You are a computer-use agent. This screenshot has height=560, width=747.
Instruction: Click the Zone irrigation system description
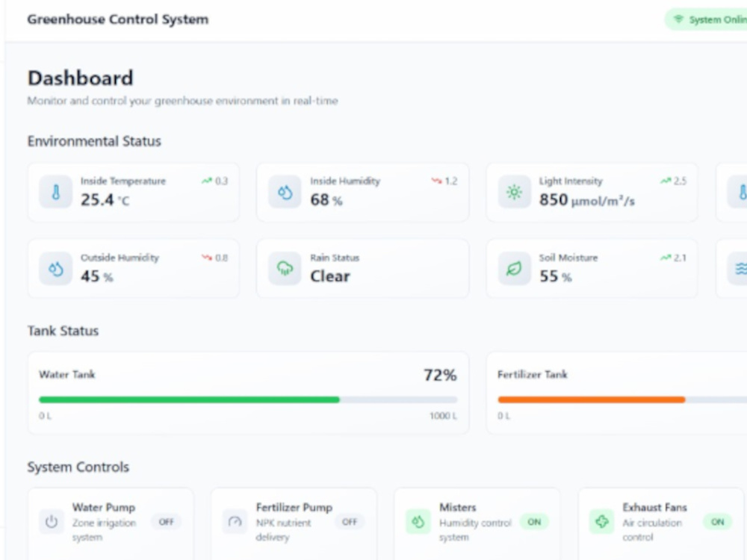tap(104, 530)
